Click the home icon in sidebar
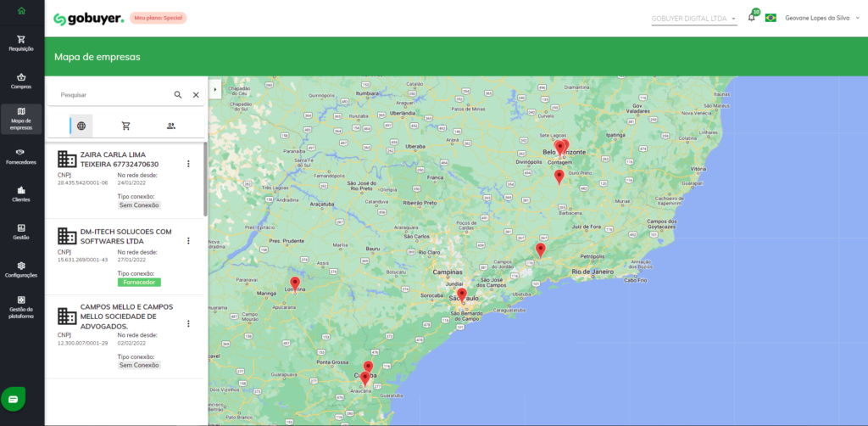 [x=21, y=11]
